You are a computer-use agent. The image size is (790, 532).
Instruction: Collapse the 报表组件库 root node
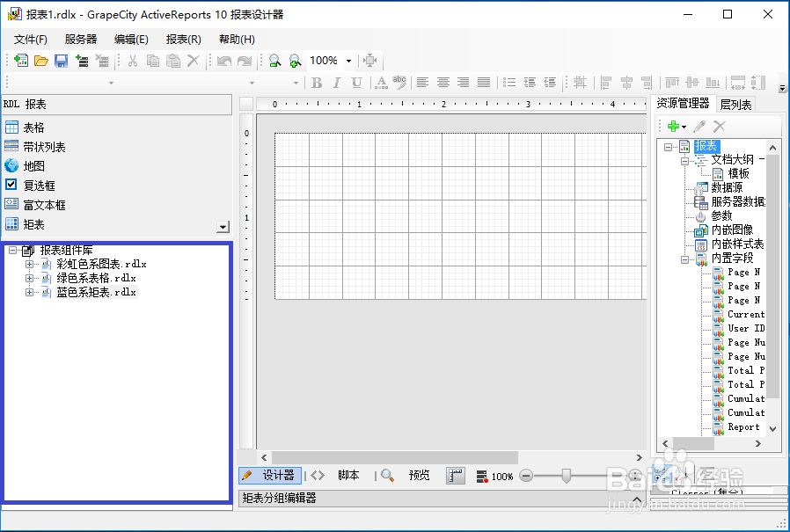click(x=12, y=250)
